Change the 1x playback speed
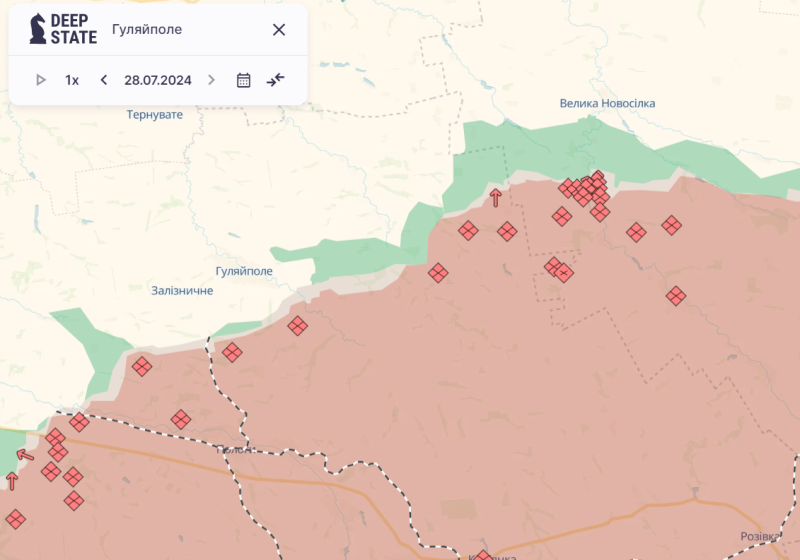This screenshot has width=800, height=560. coord(72,80)
